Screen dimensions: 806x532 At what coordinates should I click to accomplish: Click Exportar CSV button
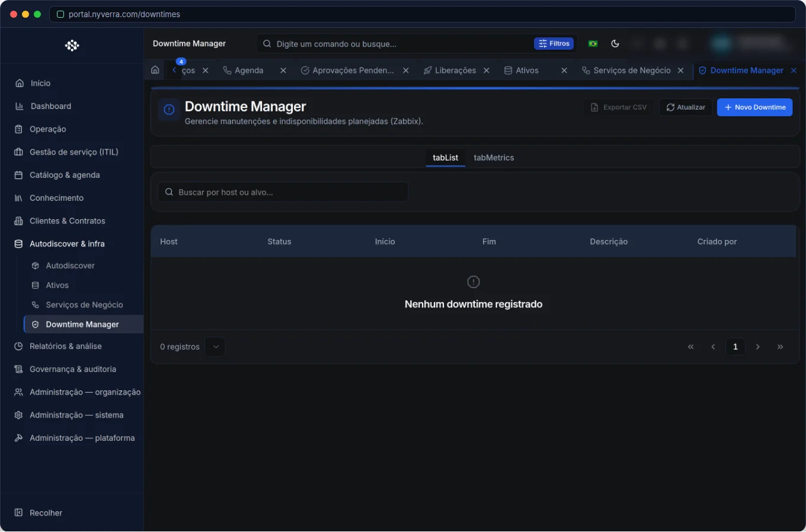[619, 107]
